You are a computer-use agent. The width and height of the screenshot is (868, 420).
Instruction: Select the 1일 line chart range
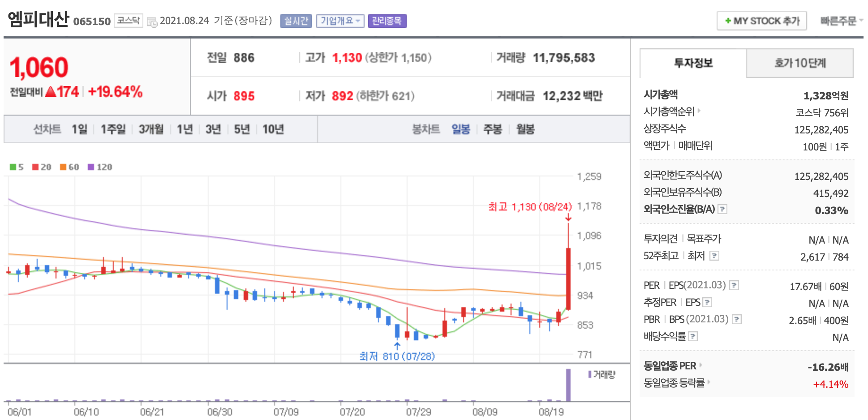point(80,129)
